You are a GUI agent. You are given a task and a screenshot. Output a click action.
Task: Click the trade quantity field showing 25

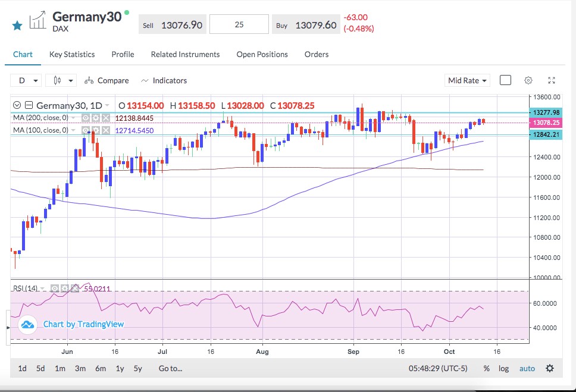pyautogui.click(x=239, y=24)
